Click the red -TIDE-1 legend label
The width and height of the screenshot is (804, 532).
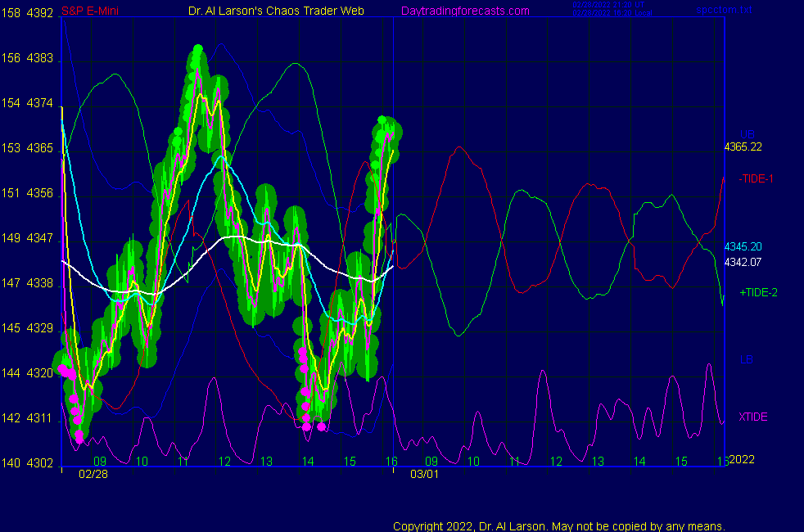point(756,179)
